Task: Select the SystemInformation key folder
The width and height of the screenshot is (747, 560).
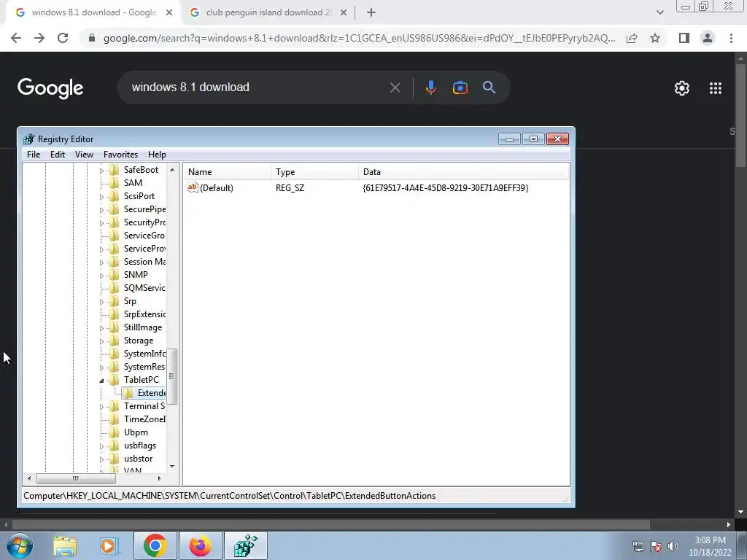Action: coord(144,354)
